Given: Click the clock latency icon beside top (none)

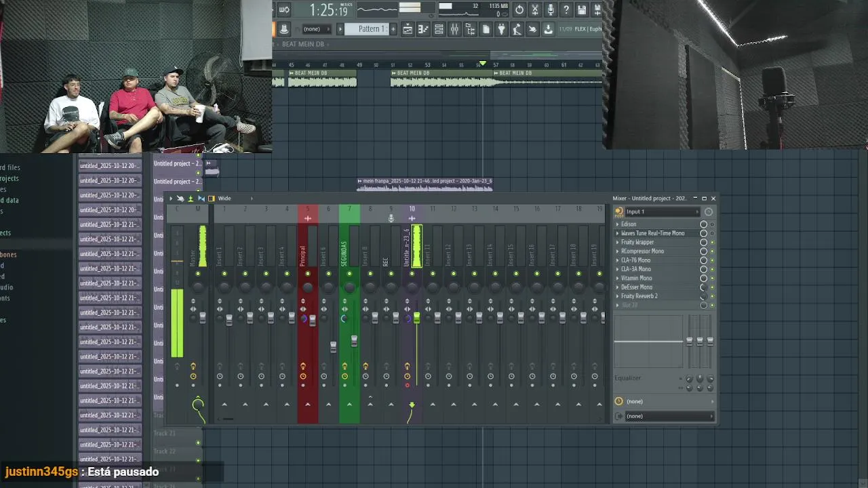Looking at the screenshot, I should (x=618, y=401).
